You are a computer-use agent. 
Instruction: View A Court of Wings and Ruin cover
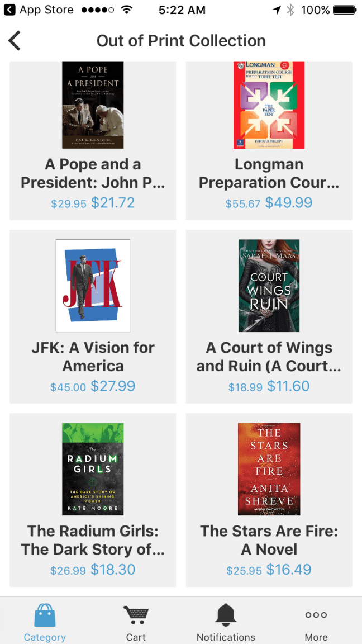[x=269, y=286]
